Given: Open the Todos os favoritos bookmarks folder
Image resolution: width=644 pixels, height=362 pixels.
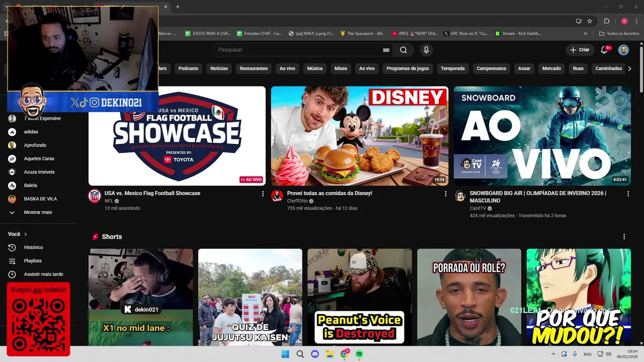Looking at the screenshot, I should 619,34.
